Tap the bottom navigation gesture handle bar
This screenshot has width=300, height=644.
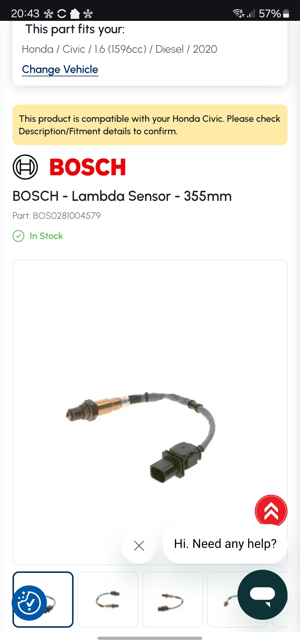[x=150, y=638]
